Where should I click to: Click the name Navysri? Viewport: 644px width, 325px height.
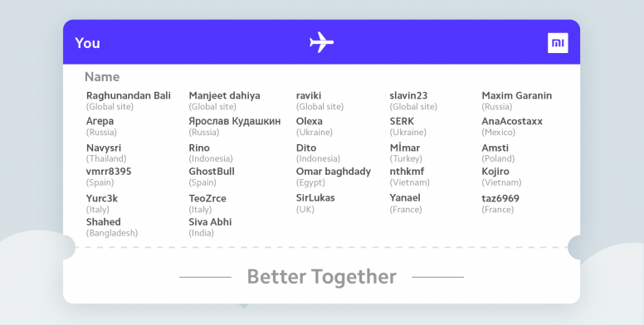[x=104, y=148]
